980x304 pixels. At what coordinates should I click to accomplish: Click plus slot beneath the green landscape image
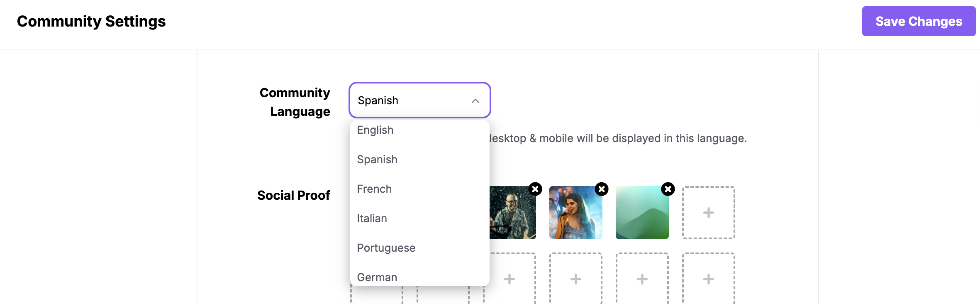coord(642,279)
